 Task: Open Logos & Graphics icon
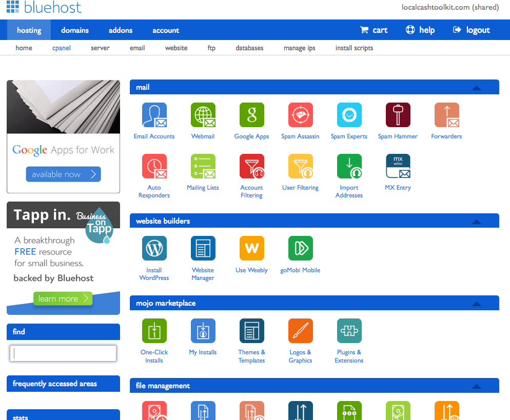click(301, 331)
